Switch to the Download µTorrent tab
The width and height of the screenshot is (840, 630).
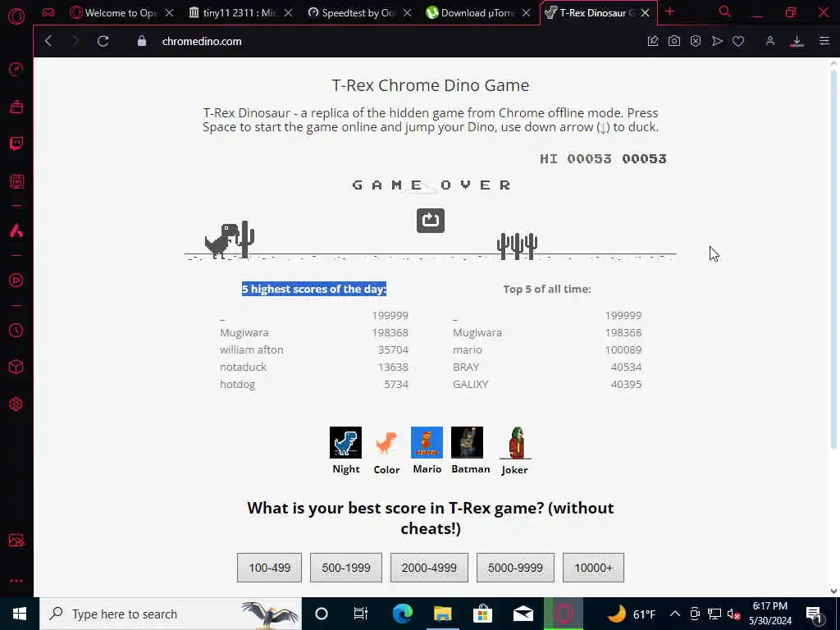471,13
